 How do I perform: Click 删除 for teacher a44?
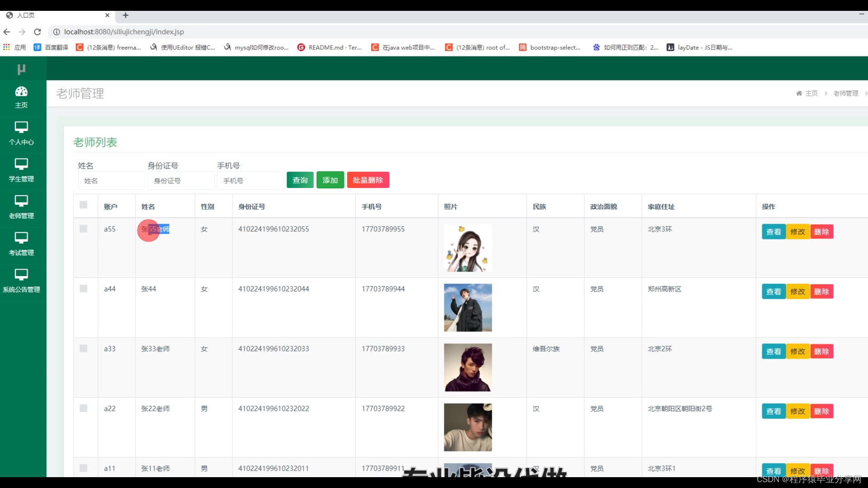[821, 291]
